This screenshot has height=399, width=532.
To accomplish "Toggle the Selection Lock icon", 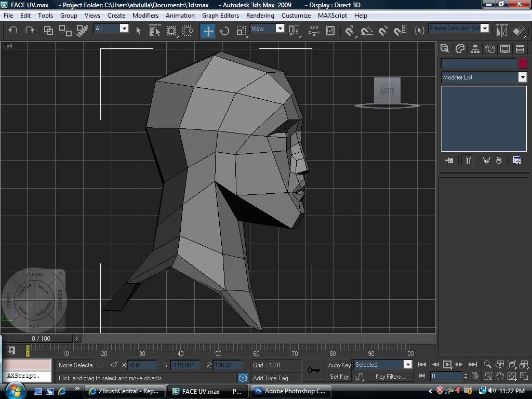I will coord(99,365).
